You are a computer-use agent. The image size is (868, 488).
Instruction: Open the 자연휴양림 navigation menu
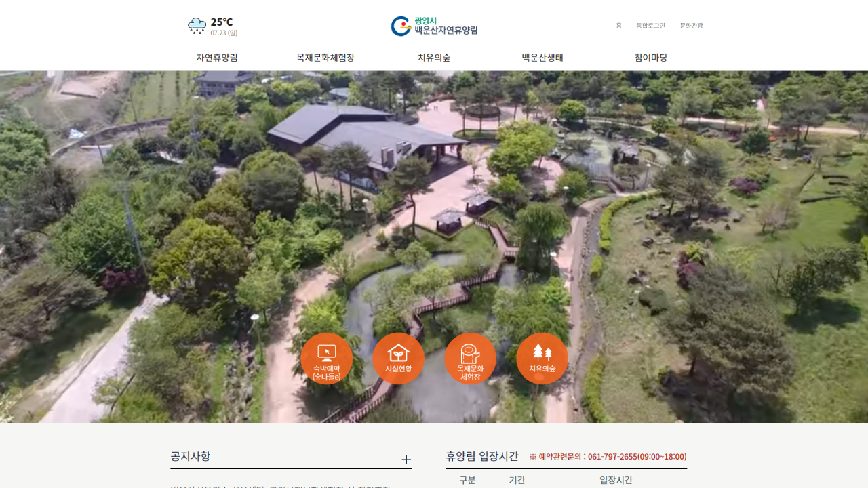[217, 58]
